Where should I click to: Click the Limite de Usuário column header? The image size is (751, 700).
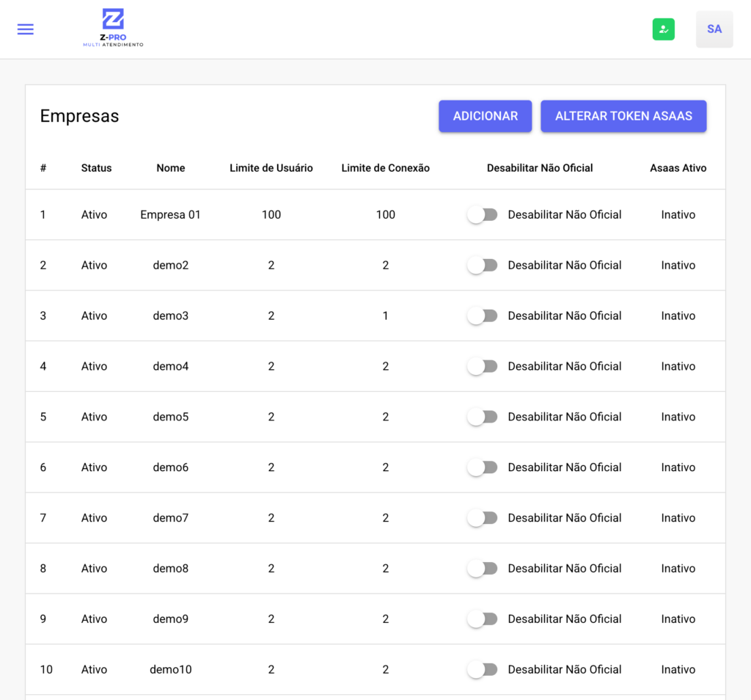point(271,168)
